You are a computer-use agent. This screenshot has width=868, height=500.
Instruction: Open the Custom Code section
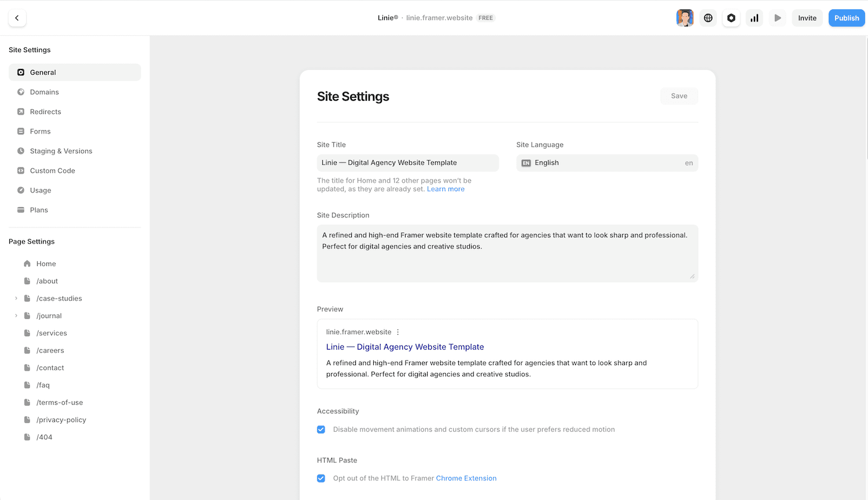coord(53,170)
